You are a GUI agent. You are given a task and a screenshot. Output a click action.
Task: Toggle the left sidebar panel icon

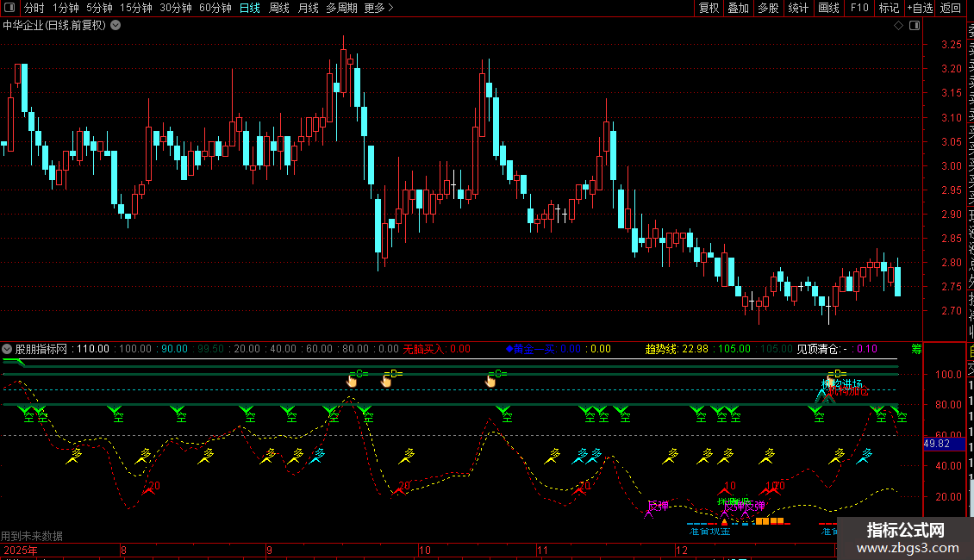click(9, 8)
